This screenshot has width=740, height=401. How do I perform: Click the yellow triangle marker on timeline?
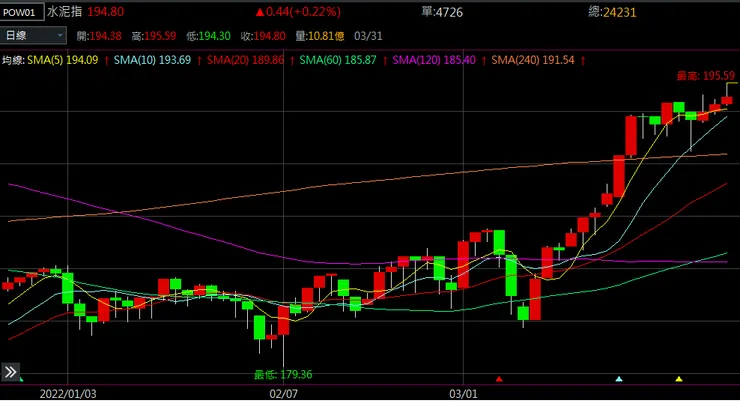click(679, 379)
